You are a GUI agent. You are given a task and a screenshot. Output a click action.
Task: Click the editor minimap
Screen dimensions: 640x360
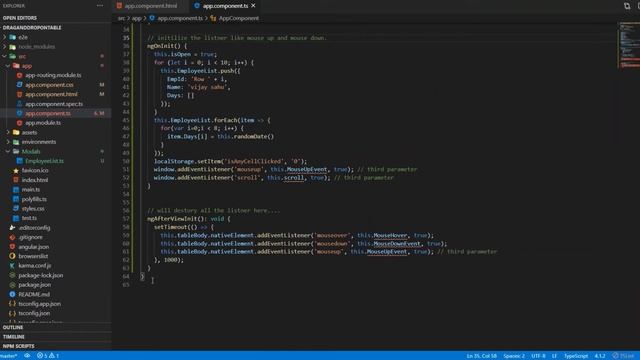click(x=629, y=45)
